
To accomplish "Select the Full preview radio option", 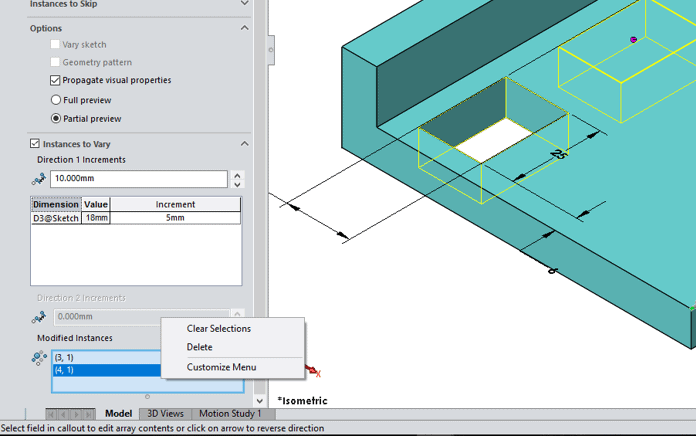I will [x=55, y=100].
